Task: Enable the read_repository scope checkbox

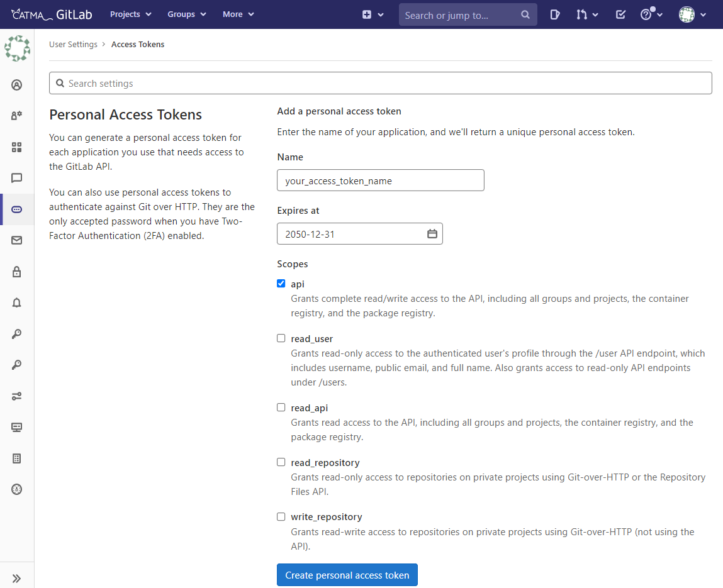Action: pyautogui.click(x=281, y=462)
